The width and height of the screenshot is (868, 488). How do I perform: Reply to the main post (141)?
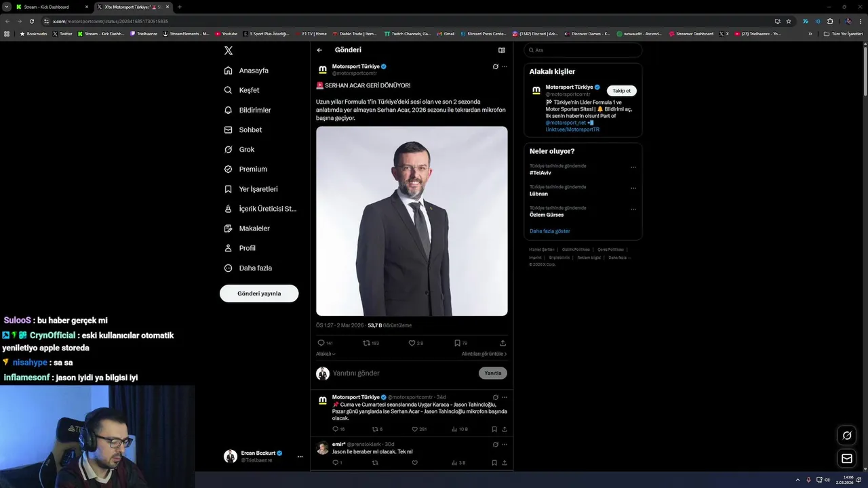(x=325, y=343)
